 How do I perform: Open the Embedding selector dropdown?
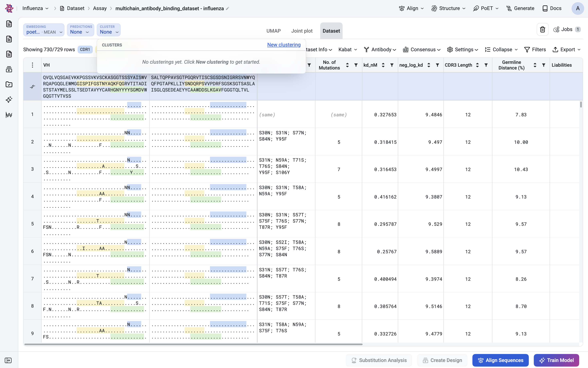[x=44, y=30]
